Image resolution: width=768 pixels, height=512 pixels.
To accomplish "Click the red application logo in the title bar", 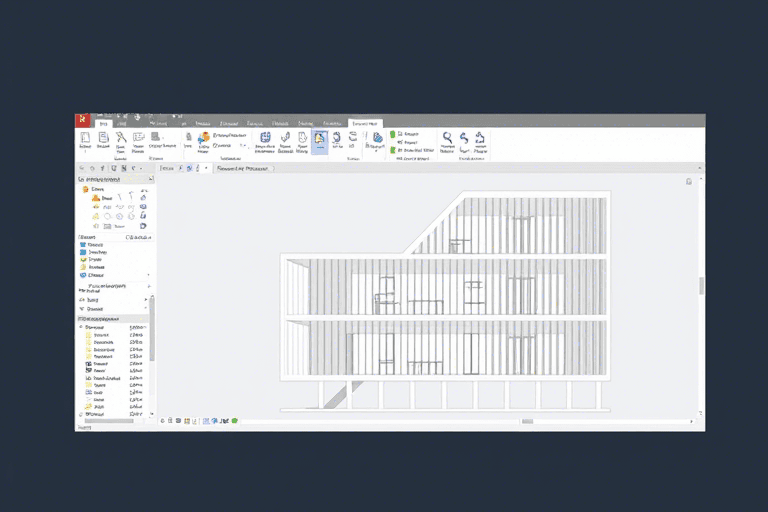I will [x=83, y=120].
